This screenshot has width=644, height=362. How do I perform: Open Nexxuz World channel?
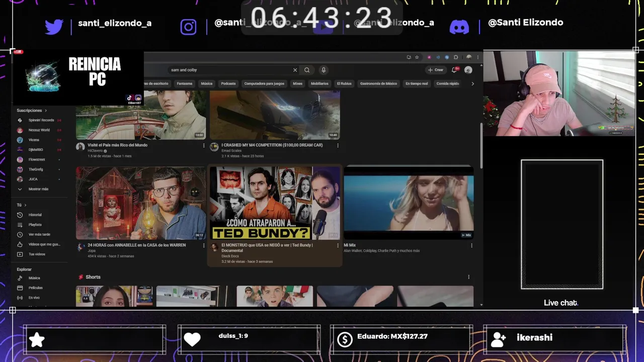pyautogui.click(x=39, y=130)
